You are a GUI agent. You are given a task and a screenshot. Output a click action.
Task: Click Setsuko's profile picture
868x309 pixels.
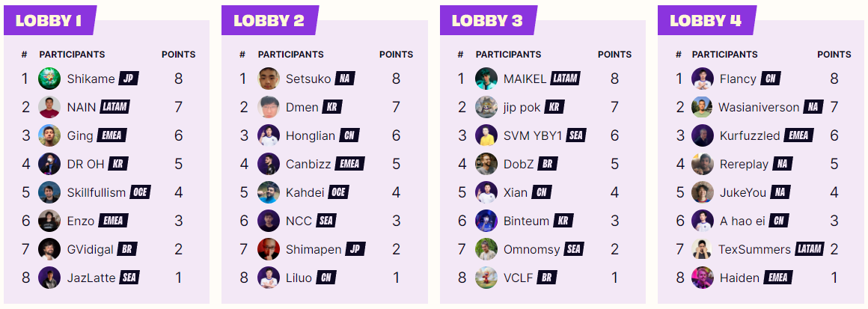(269, 79)
